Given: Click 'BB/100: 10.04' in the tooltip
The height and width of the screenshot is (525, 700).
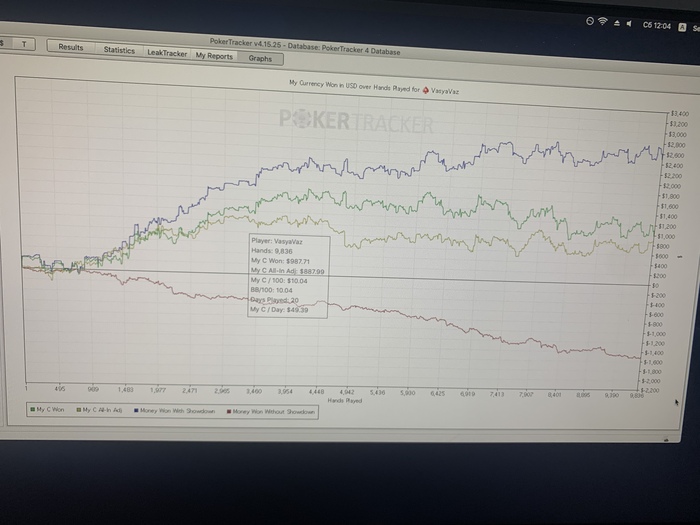Looking at the screenshot, I should point(271,290).
